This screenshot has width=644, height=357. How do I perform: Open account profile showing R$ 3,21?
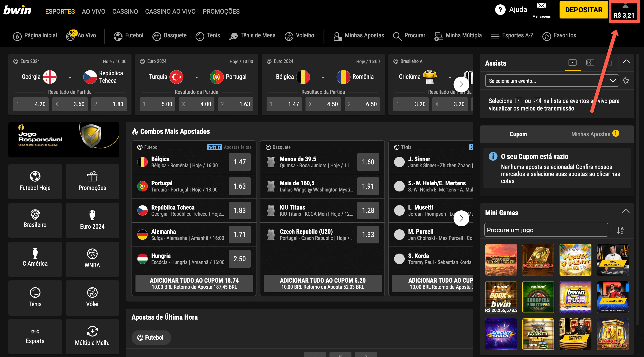[624, 11]
